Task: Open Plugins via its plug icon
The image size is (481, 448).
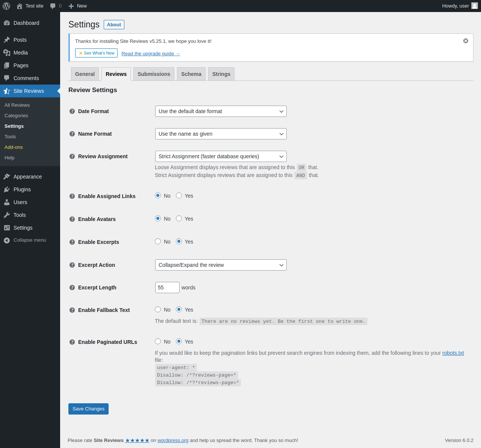Action: point(7,189)
